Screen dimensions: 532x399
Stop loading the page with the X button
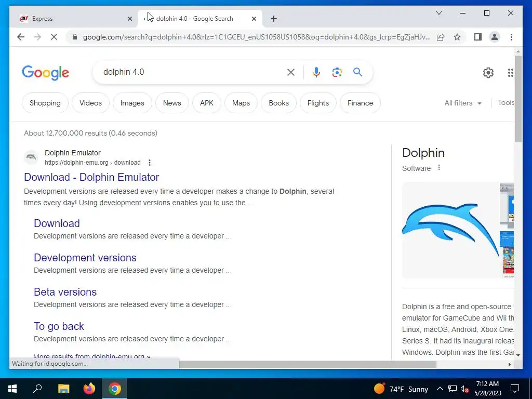tap(54, 37)
